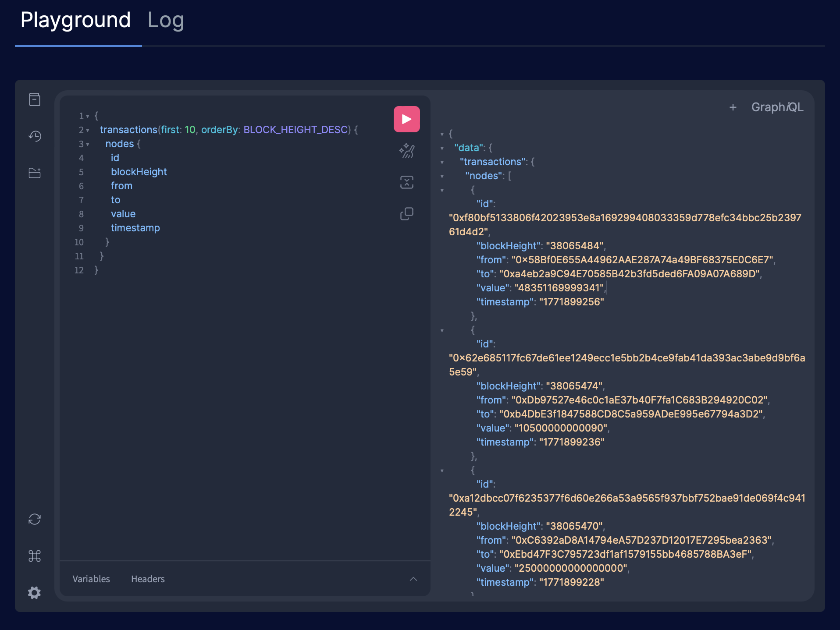Prettify the query with the magic wand icon
The width and height of the screenshot is (840, 630).
pyautogui.click(x=406, y=151)
